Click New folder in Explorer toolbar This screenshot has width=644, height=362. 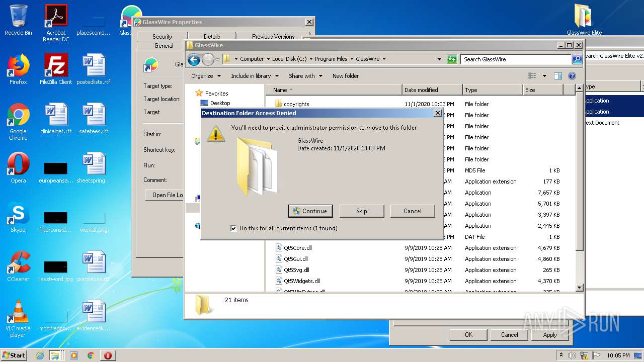346,76
